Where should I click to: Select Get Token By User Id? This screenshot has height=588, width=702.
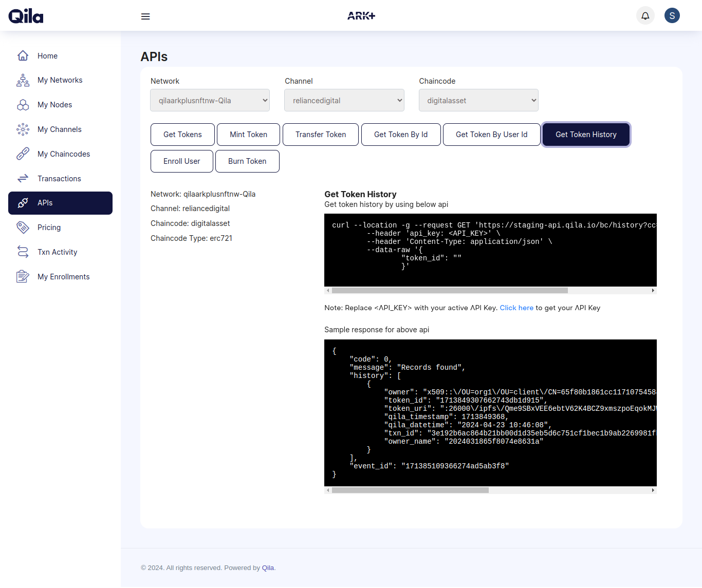click(491, 135)
